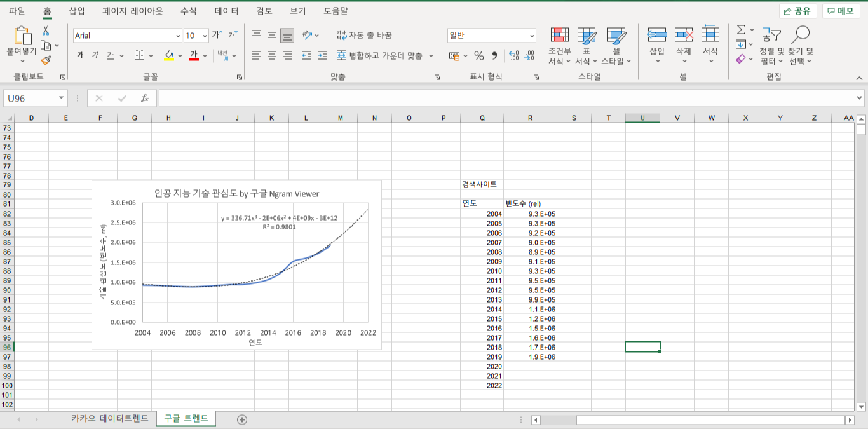Open the Arial font name dropdown
The width and height of the screenshot is (868, 429).
click(x=178, y=36)
